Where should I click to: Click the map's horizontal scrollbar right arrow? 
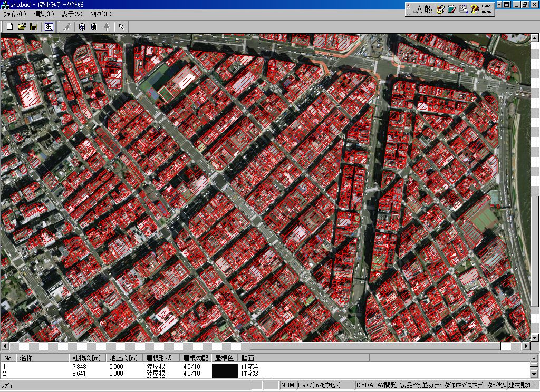click(527, 346)
